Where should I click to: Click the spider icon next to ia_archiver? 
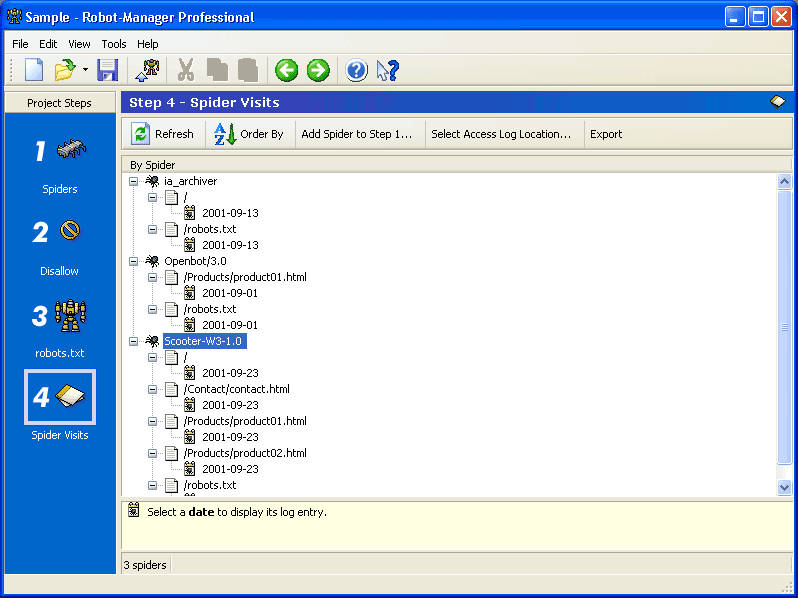click(152, 181)
